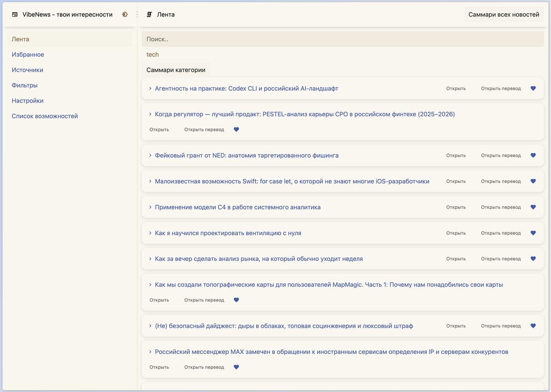Click heart icon for PESTEL-анализ article
The width and height of the screenshot is (551, 392).
click(x=236, y=129)
